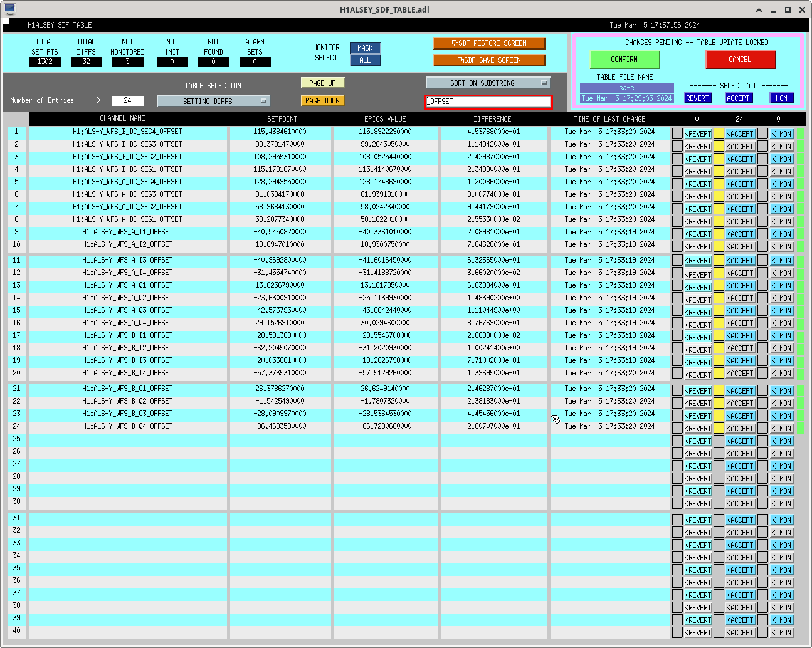Select MASK under Monitor Select
Viewport: 812px width, 648px height.
(365, 48)
